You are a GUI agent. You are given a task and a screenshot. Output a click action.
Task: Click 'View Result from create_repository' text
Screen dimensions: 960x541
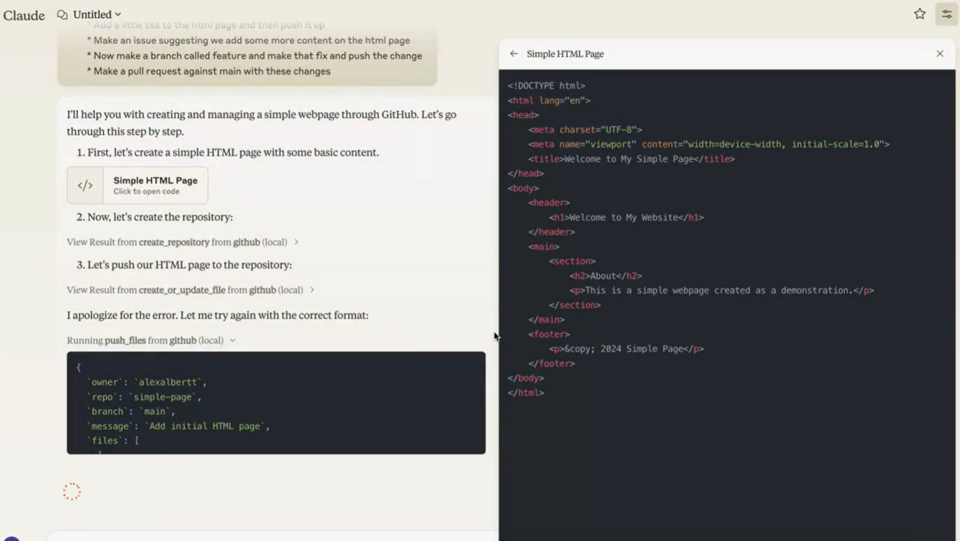[176, 242]
